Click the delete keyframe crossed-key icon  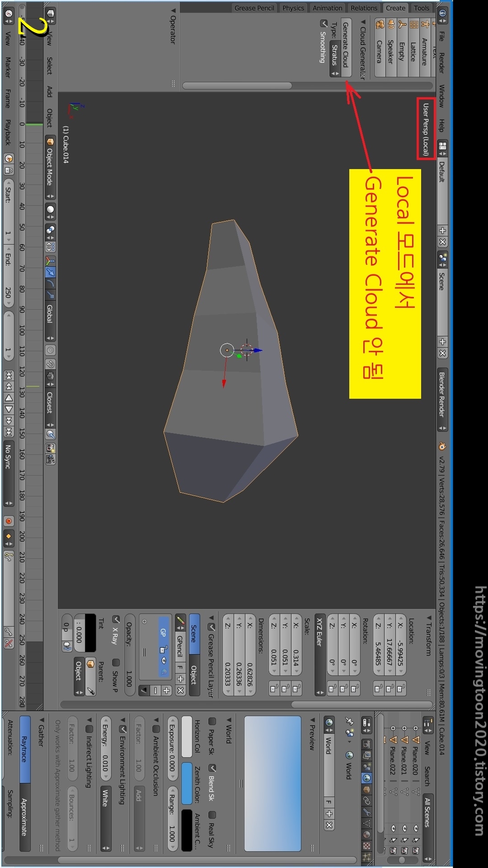click(x=8, y=643)
